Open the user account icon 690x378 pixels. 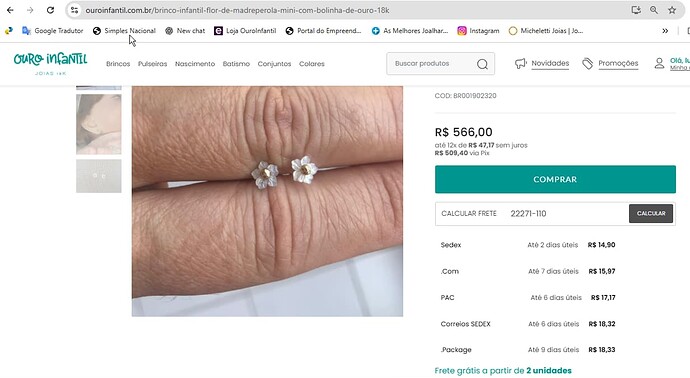click(x=659, y=63)
